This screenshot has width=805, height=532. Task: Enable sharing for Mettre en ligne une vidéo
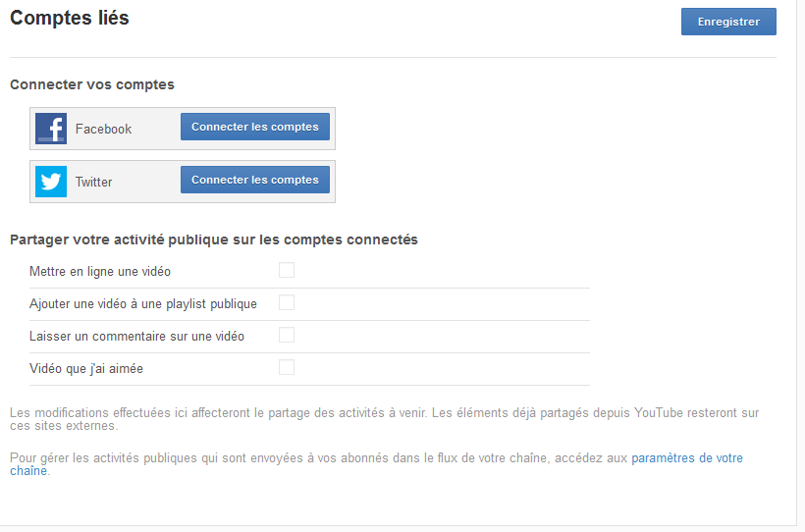(x=287, y=270)
